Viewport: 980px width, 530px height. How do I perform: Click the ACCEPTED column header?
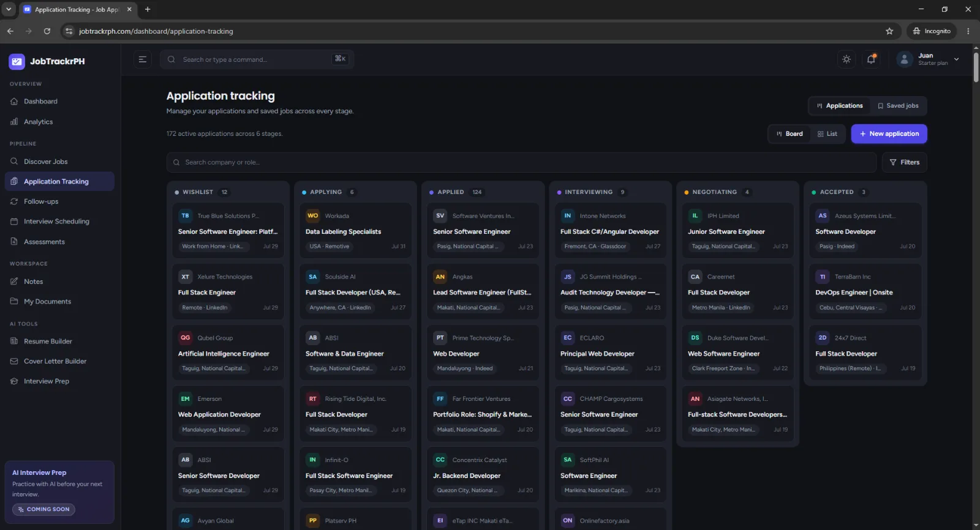[x=837, y=192]
